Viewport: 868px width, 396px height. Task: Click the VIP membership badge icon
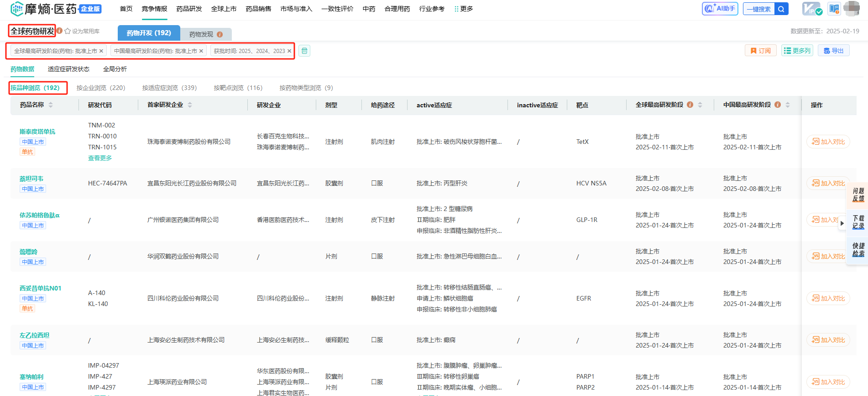(x=812, y=9)
